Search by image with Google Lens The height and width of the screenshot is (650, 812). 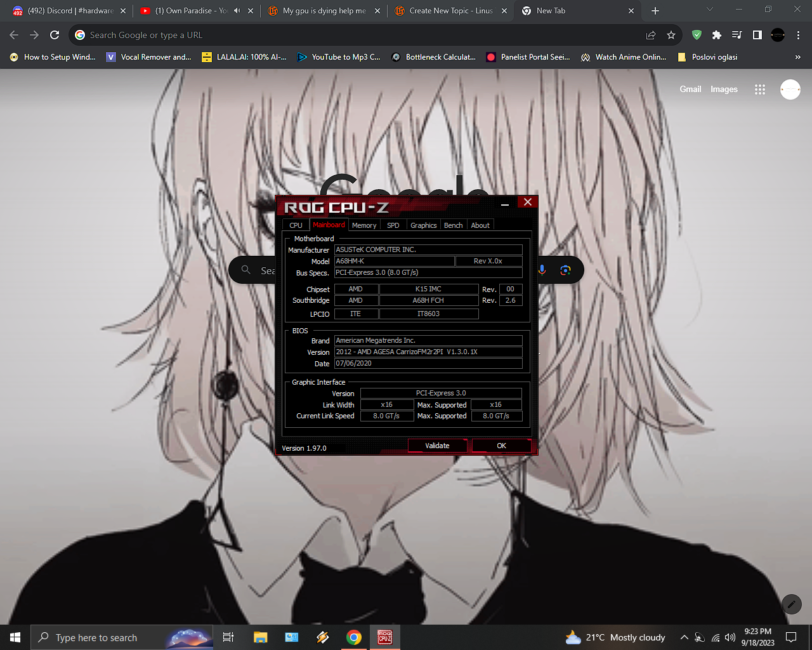point(565,270)
